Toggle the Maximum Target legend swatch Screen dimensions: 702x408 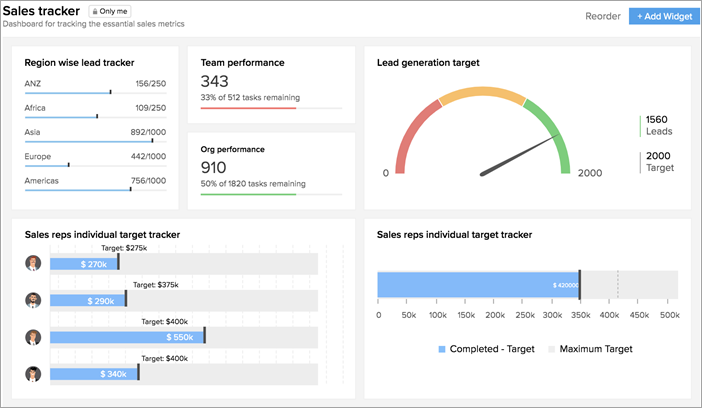(x=552, y=349)
